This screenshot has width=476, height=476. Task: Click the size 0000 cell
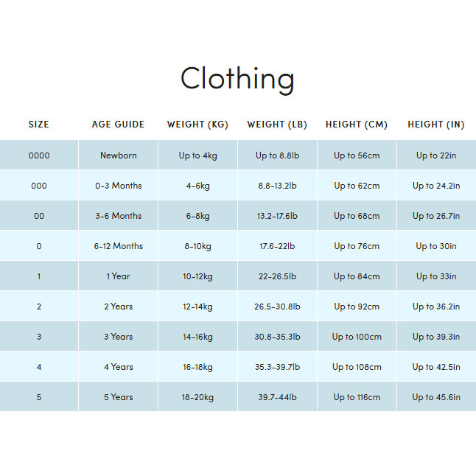[39, 155]
